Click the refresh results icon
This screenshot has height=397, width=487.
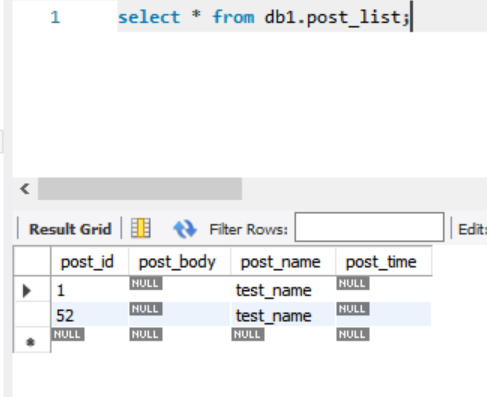(185, 229)
